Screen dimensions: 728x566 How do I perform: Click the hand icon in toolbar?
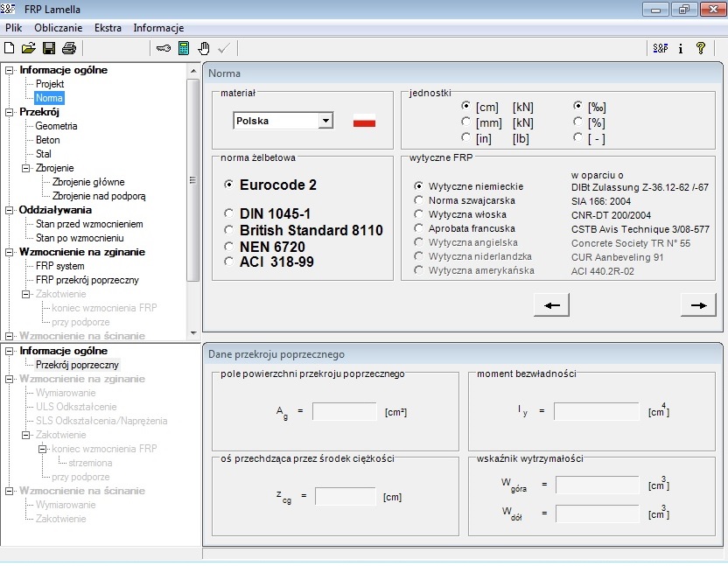click(x=203, y=48)
